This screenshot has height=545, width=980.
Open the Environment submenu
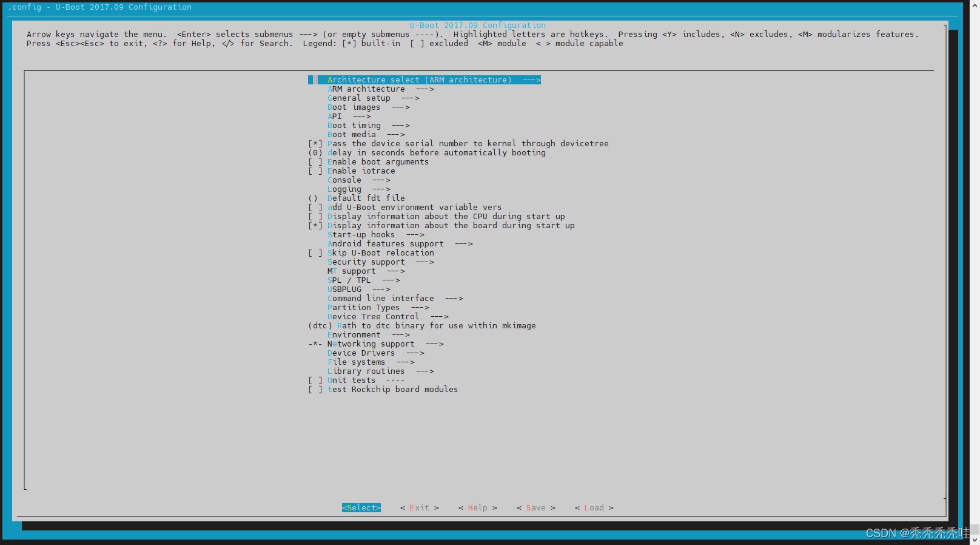click(369, 335)
